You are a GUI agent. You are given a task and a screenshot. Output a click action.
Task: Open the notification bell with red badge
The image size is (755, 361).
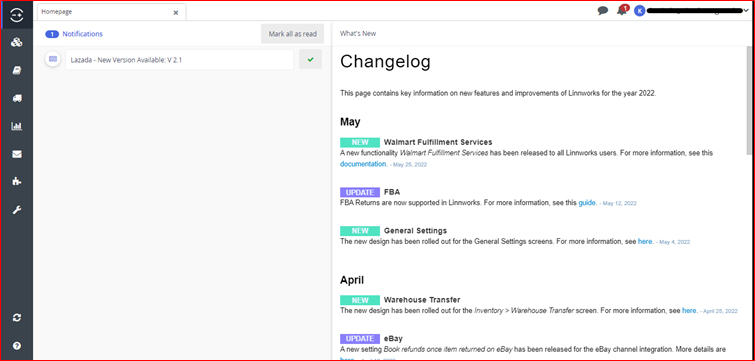point(622,10)
